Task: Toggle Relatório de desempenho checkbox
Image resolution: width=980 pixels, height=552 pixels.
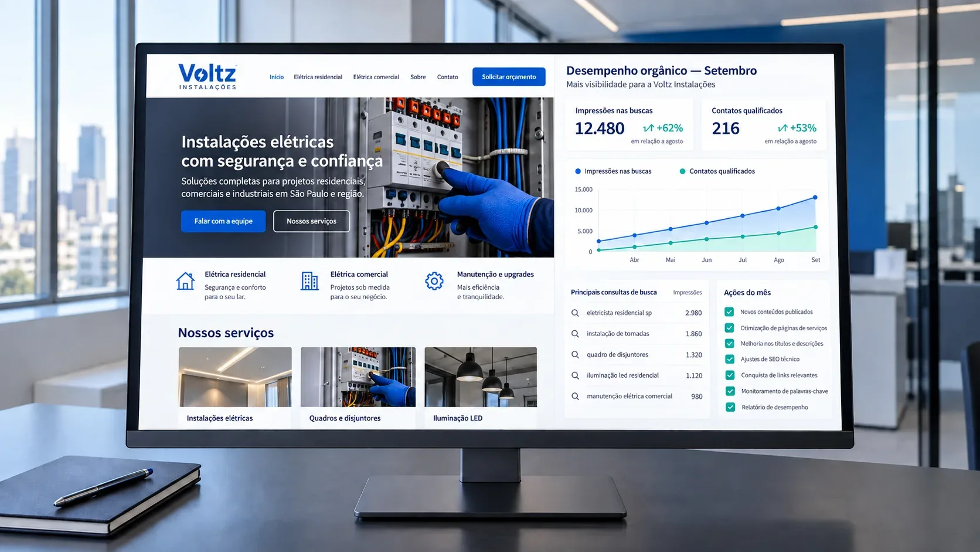Action: (730, 407)
